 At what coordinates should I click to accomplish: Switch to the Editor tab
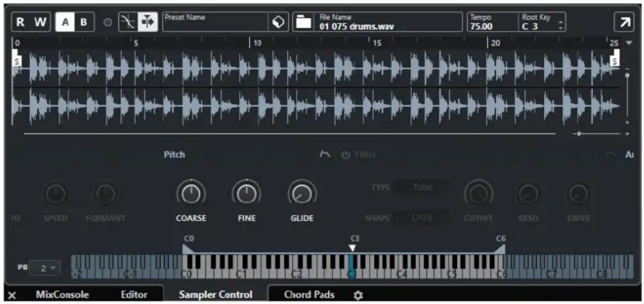134,295
